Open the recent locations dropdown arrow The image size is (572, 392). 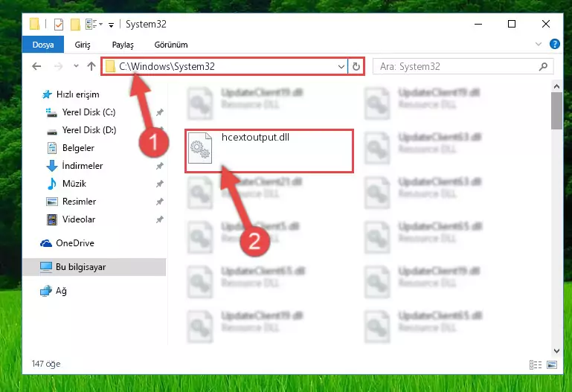pyautogui.click(x=76, y=66)
